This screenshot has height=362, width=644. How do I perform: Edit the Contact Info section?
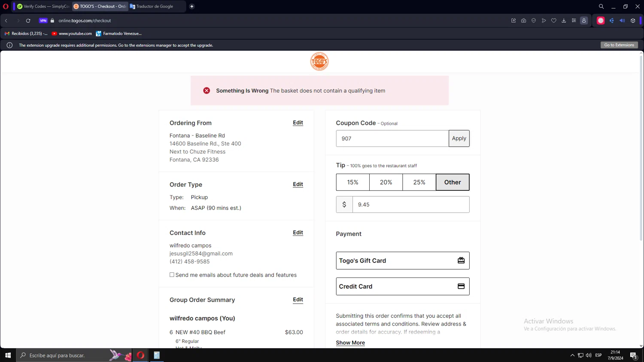pos(298,232)
